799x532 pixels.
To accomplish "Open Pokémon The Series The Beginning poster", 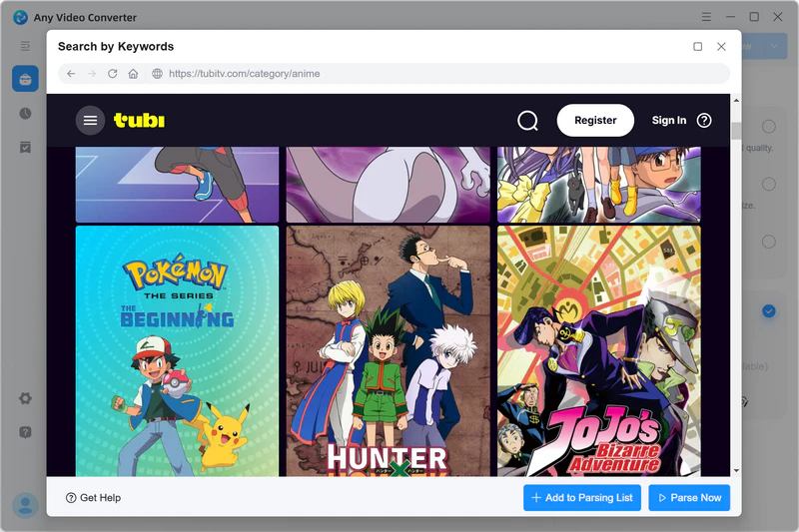I will [178, 351].
